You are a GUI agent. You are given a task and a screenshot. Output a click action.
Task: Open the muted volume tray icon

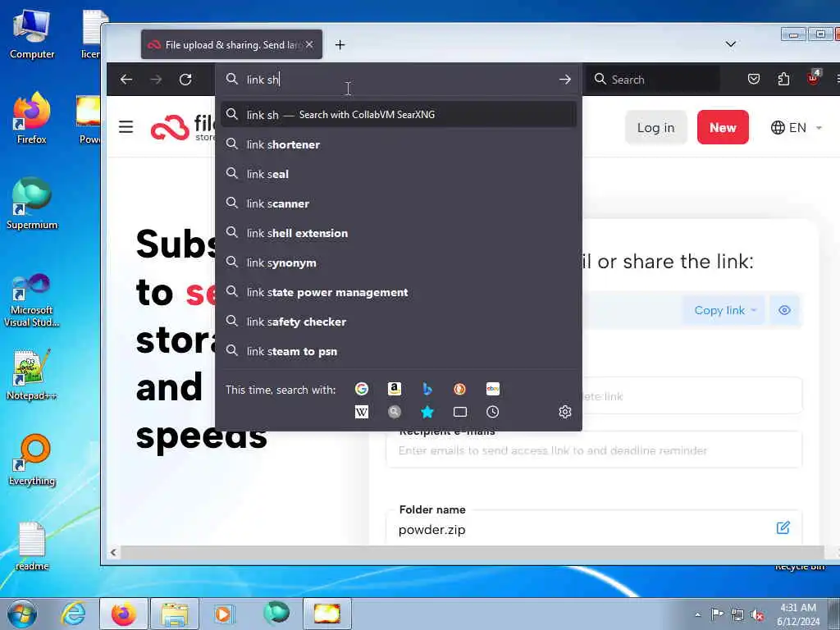[x=757, y=615]
